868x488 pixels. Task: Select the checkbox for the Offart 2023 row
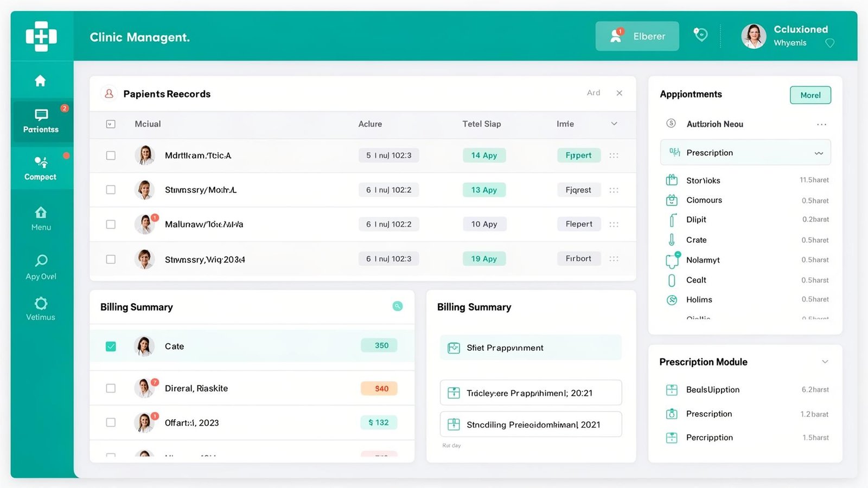click(111, 422)
